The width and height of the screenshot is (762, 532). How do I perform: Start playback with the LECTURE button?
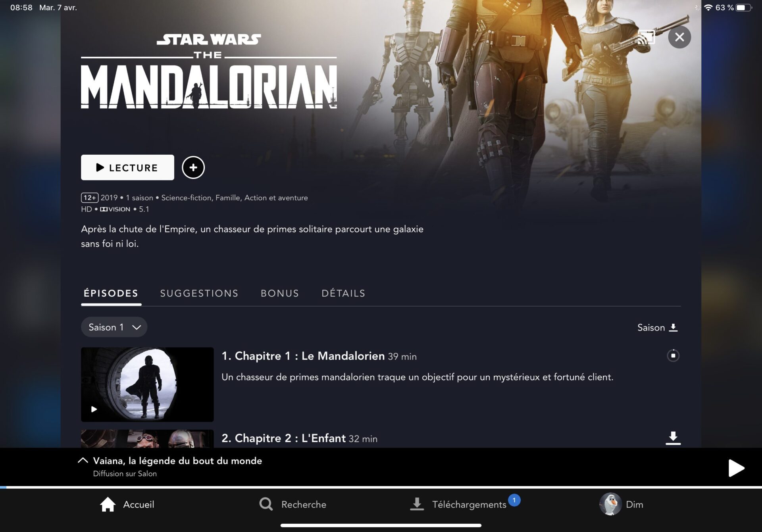point(127,167)
